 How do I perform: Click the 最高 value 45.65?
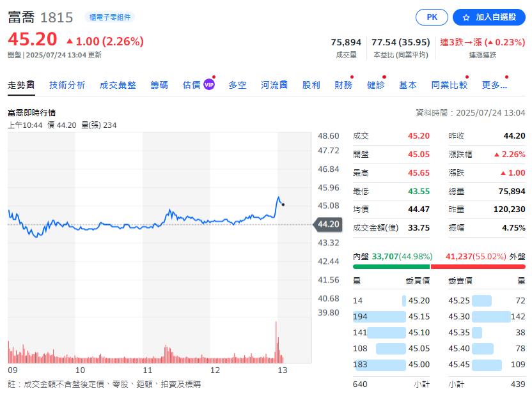(419, 173)
